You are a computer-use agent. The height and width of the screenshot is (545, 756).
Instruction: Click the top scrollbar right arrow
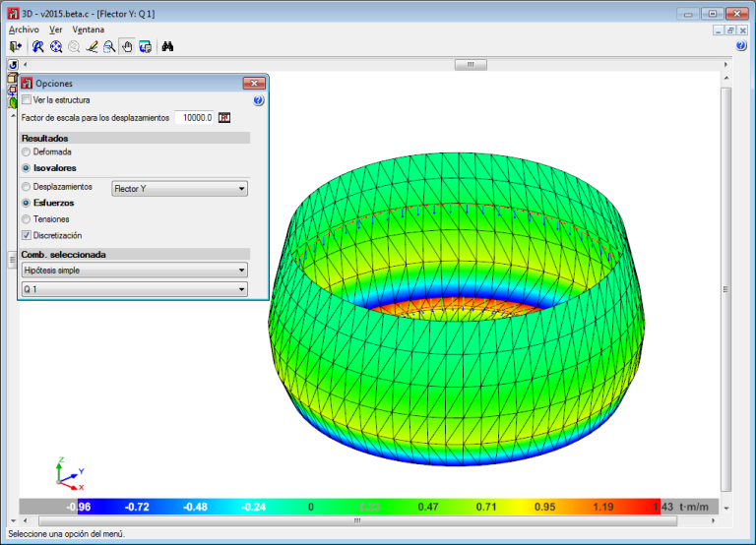725,65
